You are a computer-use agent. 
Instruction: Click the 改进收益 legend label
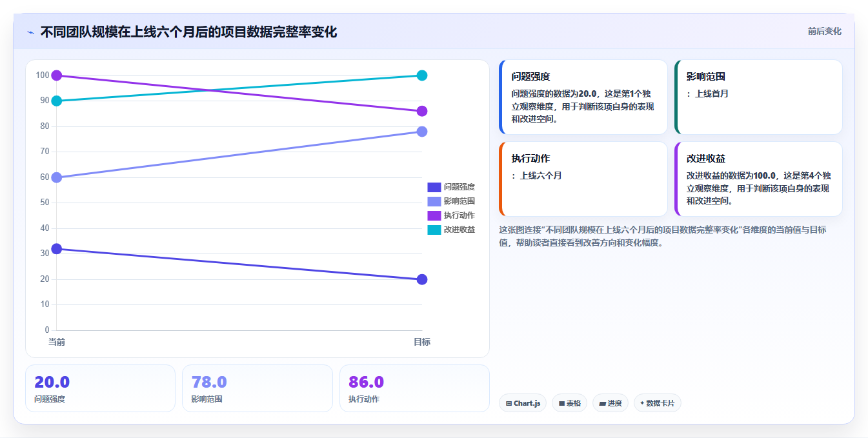[x=459, y=230]
